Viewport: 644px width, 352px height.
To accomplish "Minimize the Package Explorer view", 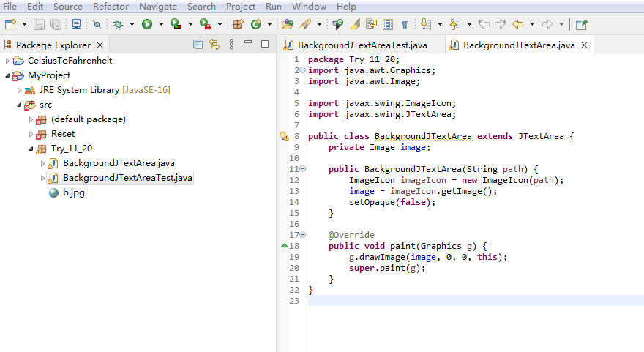I will [x=247, y=42].
